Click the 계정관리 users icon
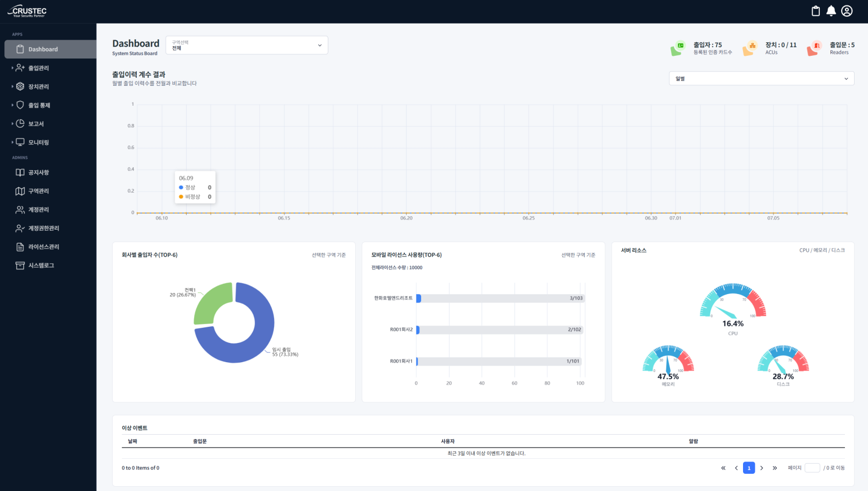 click(x=20, y=210)
